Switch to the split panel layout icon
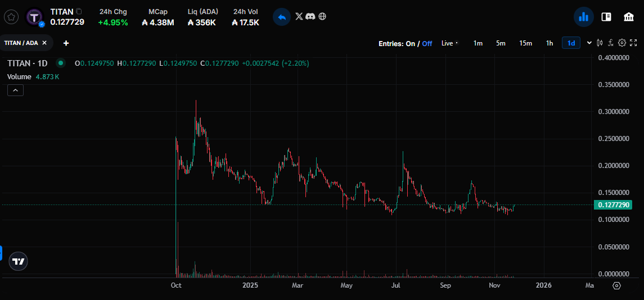 (606, 17)
